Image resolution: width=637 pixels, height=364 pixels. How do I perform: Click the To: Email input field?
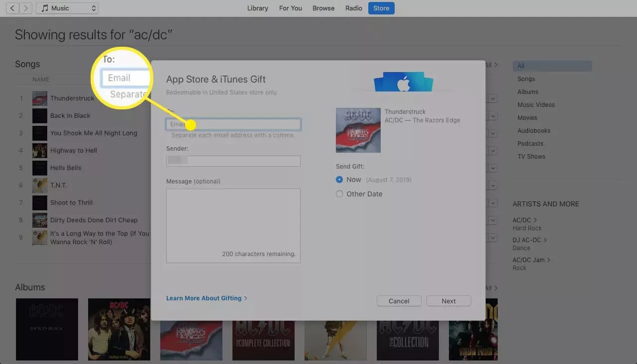pyautogui.click(x=233, y=124)
